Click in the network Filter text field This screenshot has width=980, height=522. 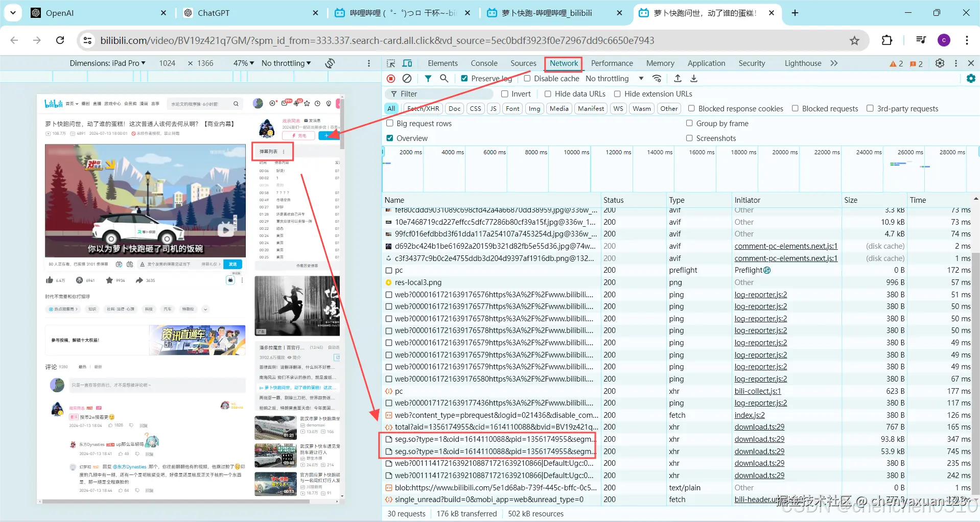pyautogui.click(x=439, y=94)
